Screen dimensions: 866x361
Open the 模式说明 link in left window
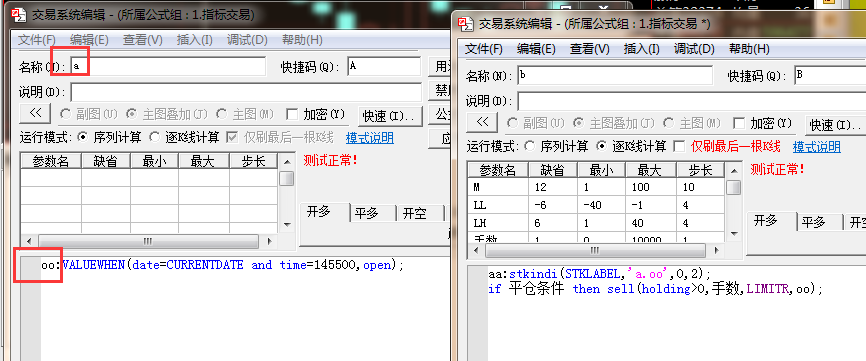click(x=369, y=137)
